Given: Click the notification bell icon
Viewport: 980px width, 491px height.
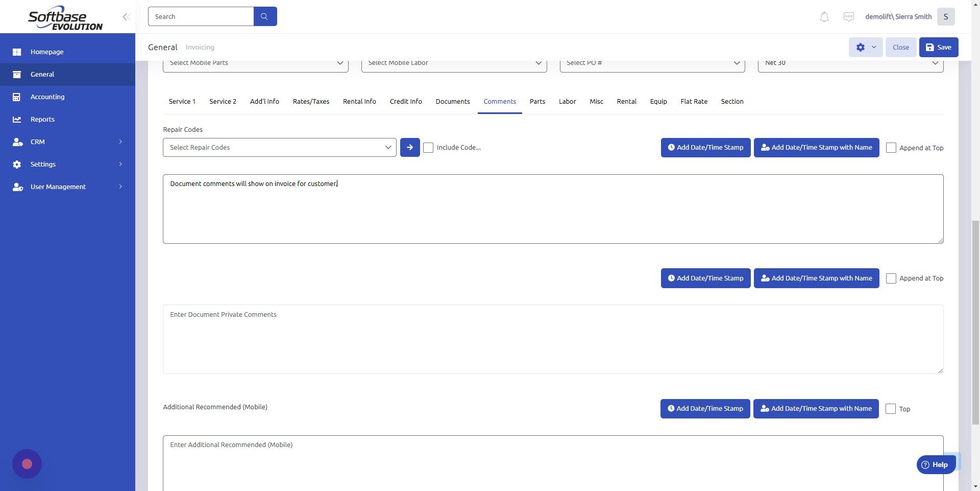Looking at the screenshot, I should coord(823,16).
